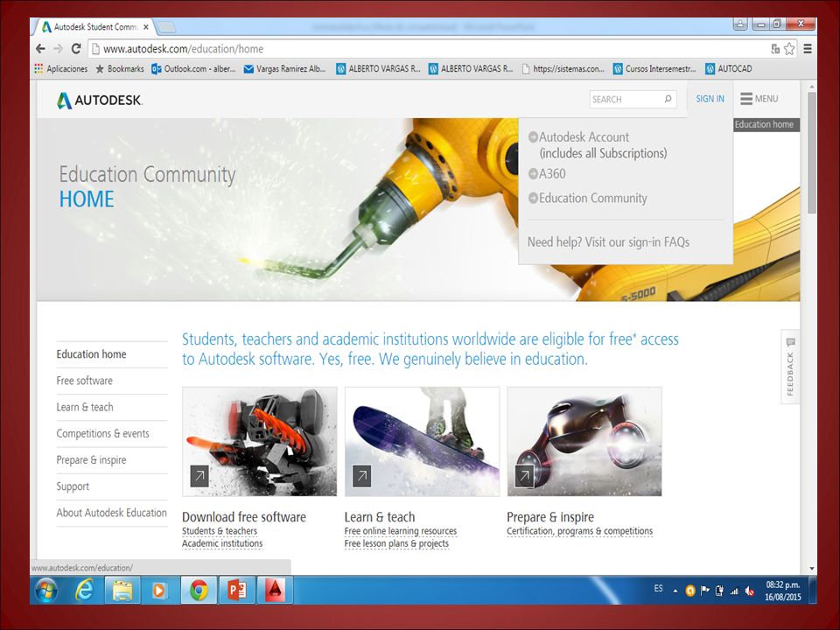Open About Autodesk Education sidebar item
The height and width of the screenshot is (630, 840).
click(111, 513)
